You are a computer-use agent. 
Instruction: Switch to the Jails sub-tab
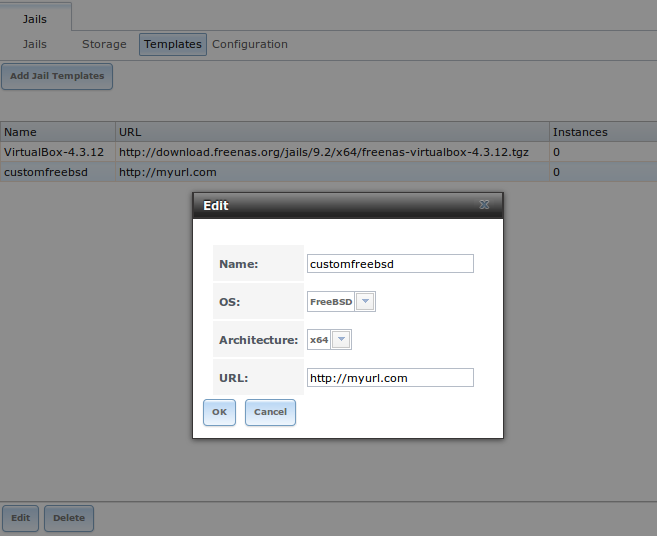[35, 44]
